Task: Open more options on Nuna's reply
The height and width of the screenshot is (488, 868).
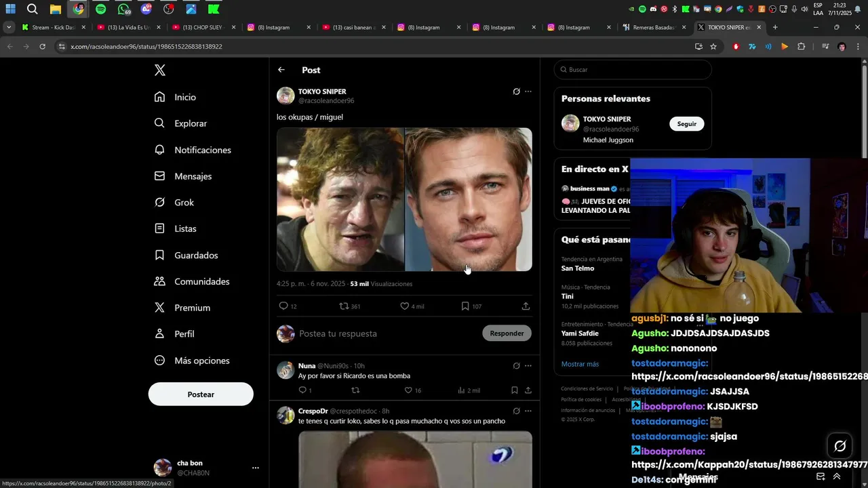Action: (x=528, y=366)
